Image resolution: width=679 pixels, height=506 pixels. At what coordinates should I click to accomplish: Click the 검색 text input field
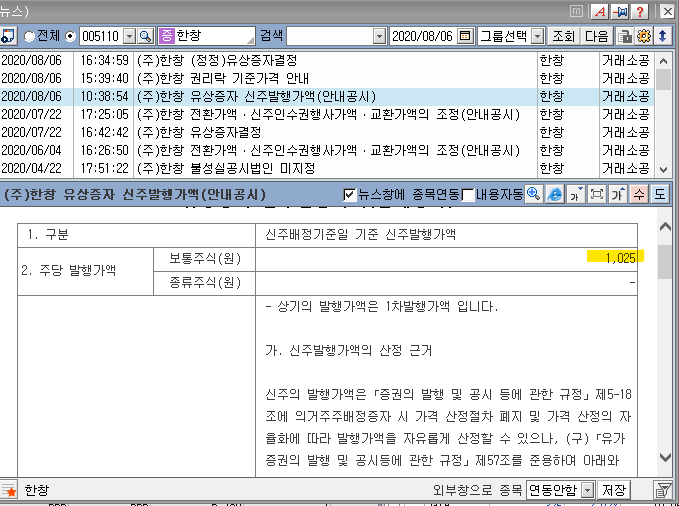tap(330, 36)
